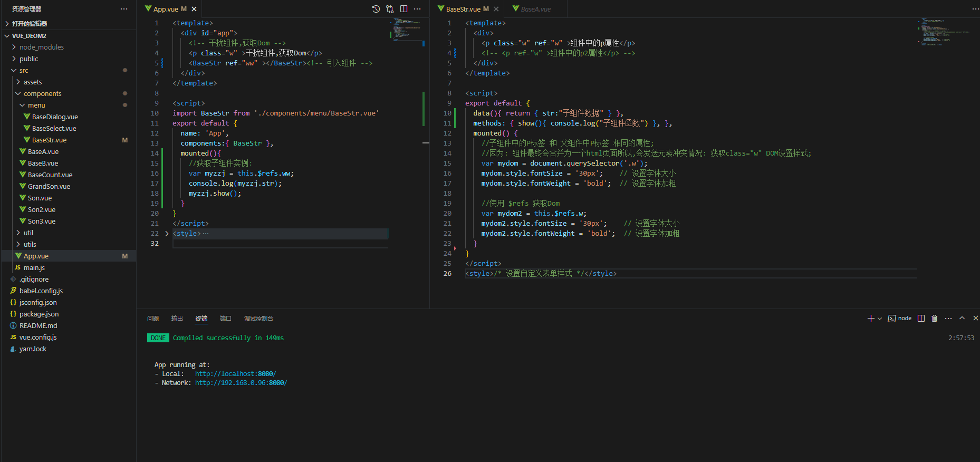Open timeline history icon in App.vue toolbar
Viewport: 980px width, 462px height.
376,9
